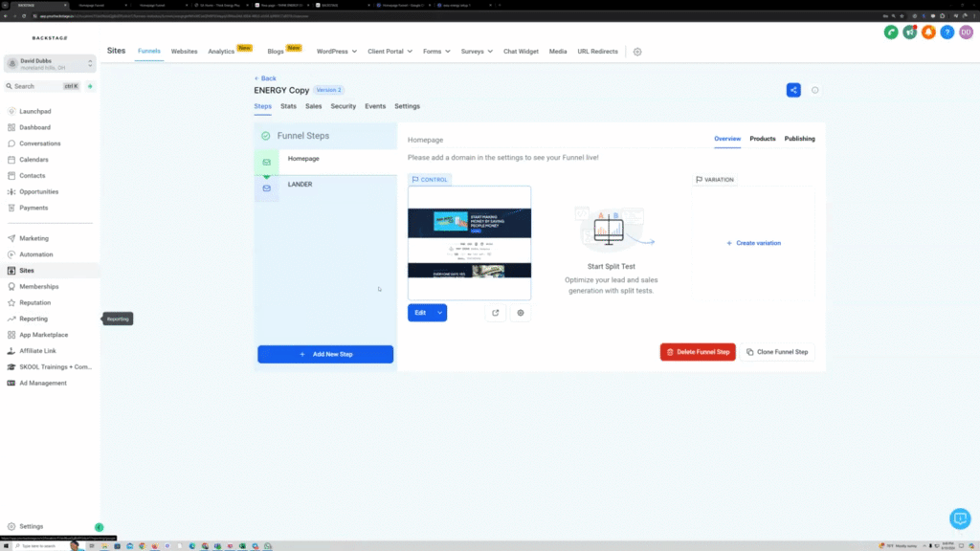
Task: Open the Launchpad sidebar item
Action: (x=35, y=111)
